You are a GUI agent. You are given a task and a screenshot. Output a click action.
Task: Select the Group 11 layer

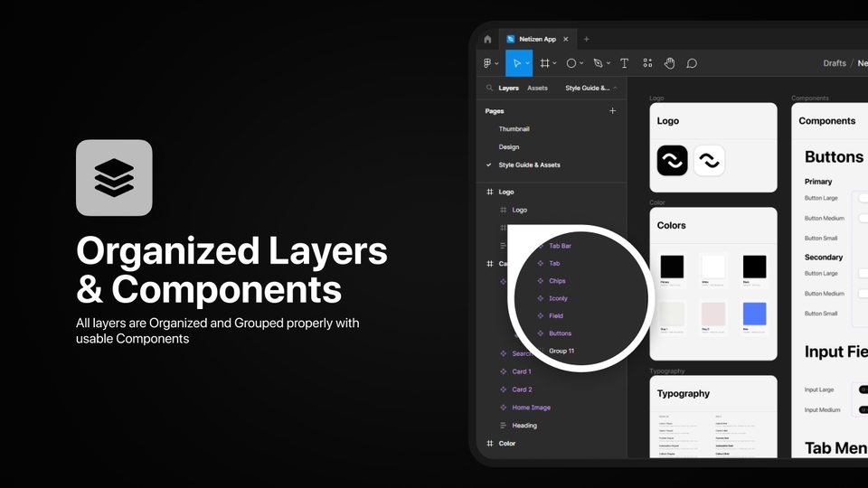point(561,351)
